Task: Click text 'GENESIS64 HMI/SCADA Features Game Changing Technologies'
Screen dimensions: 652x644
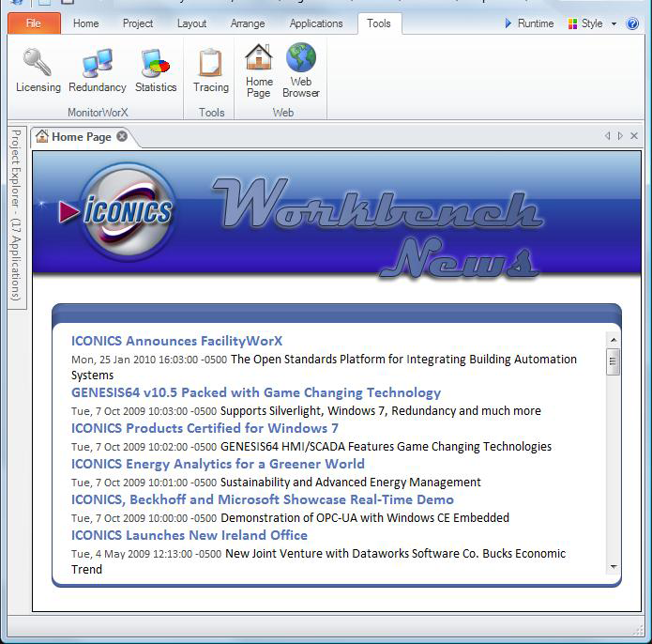Action: 386,447
